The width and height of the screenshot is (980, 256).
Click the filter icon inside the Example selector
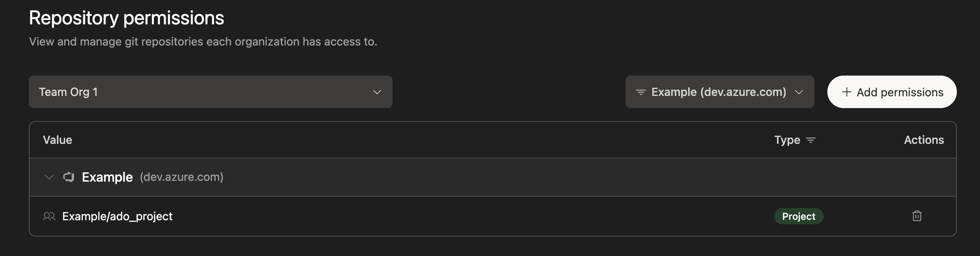(x=641, y=92)
